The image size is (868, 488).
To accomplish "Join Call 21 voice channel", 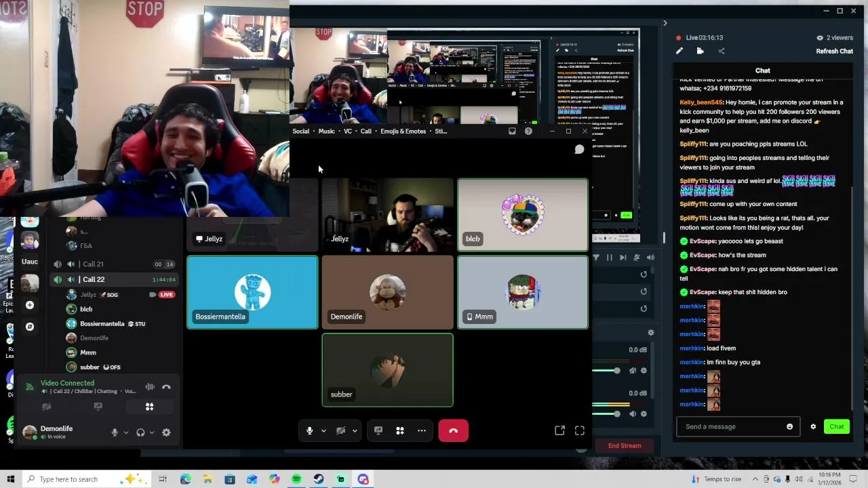I will click(x=114, y=264).
